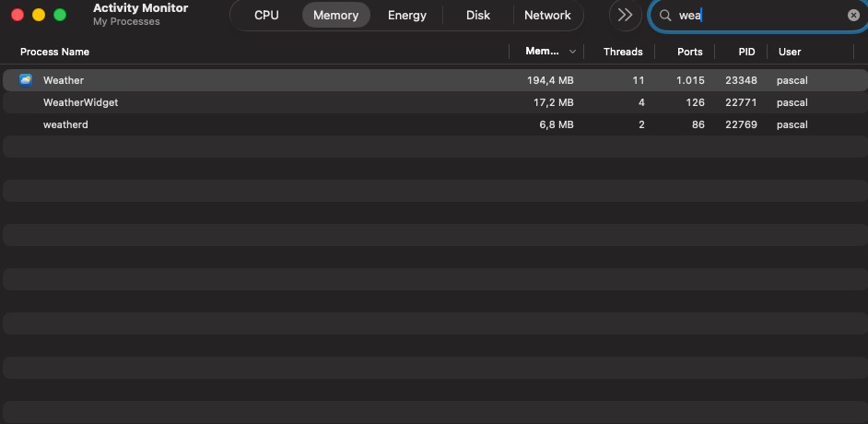Click the 'My Processes' subtitle
868x424 pixels.
pyautogui.click(x=126, y=21)
